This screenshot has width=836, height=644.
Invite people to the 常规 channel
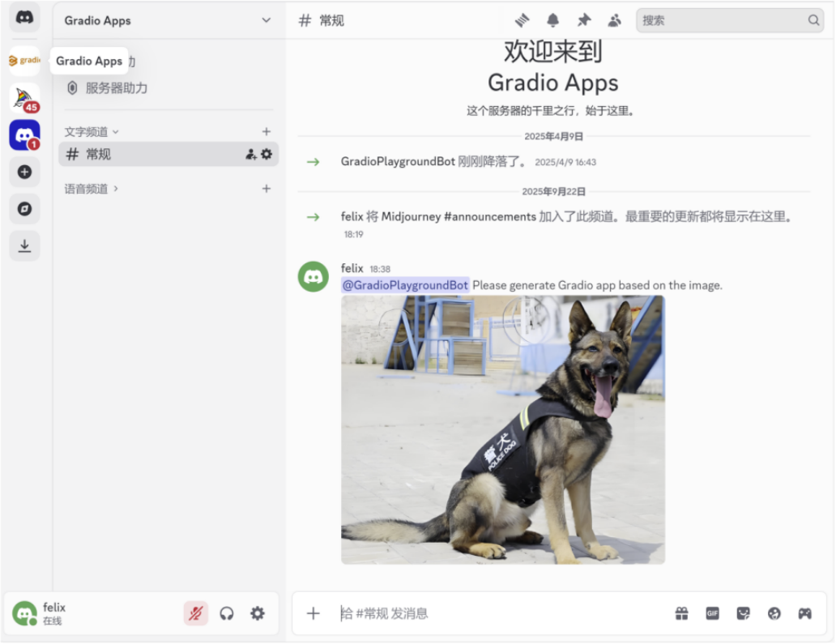pyautogui.click(x=250, y=154)
